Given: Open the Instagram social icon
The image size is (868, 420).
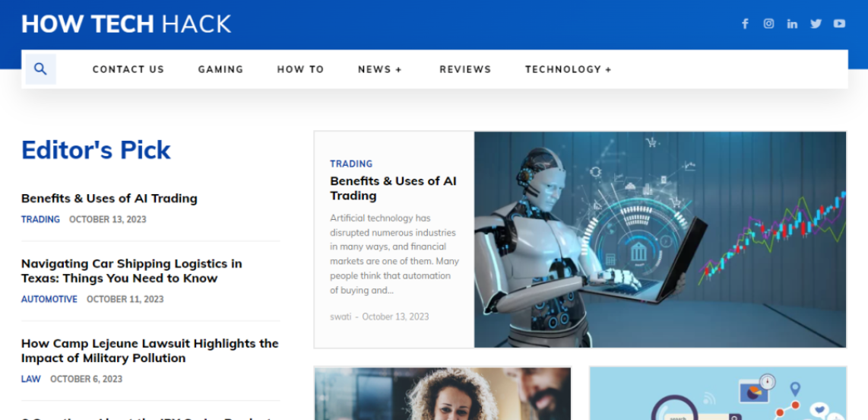Looking at the screenshot, I should coord(769,24).
